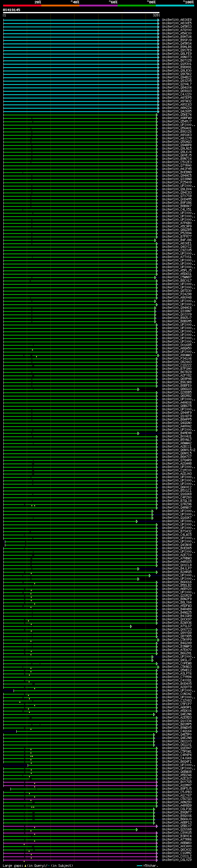Click UniRef100_A8HZZ4 in the hit list
The width and height of the screenshot is (197, 868).
pyautogui.click(x=177, y=108)
